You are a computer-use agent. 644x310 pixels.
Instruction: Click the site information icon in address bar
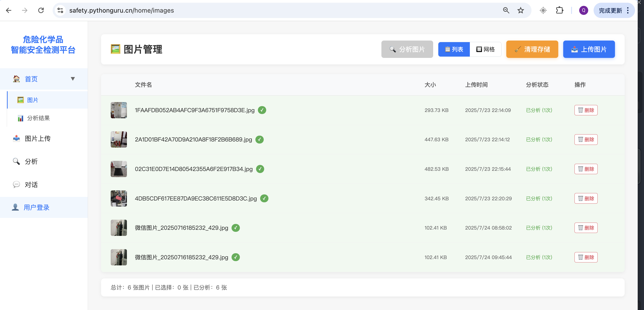click(60, 10)
